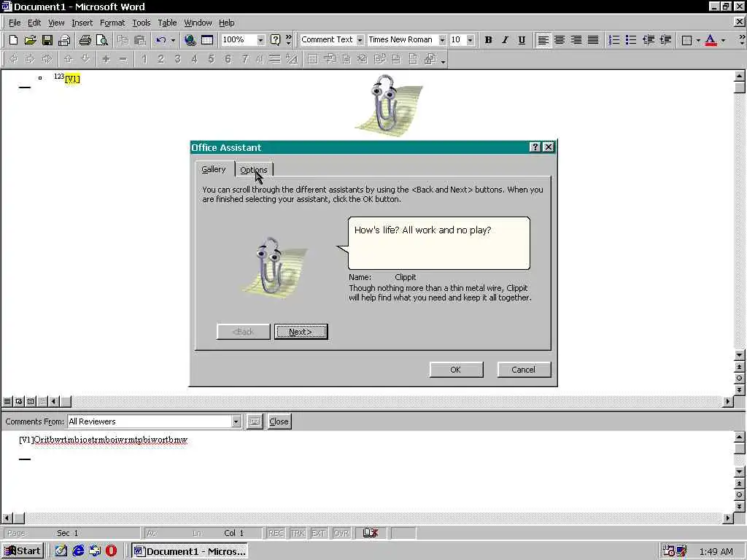Expand More Buttons on the Standard toolbar
This screenshot has width=747, height=560.
coord(288,40)
